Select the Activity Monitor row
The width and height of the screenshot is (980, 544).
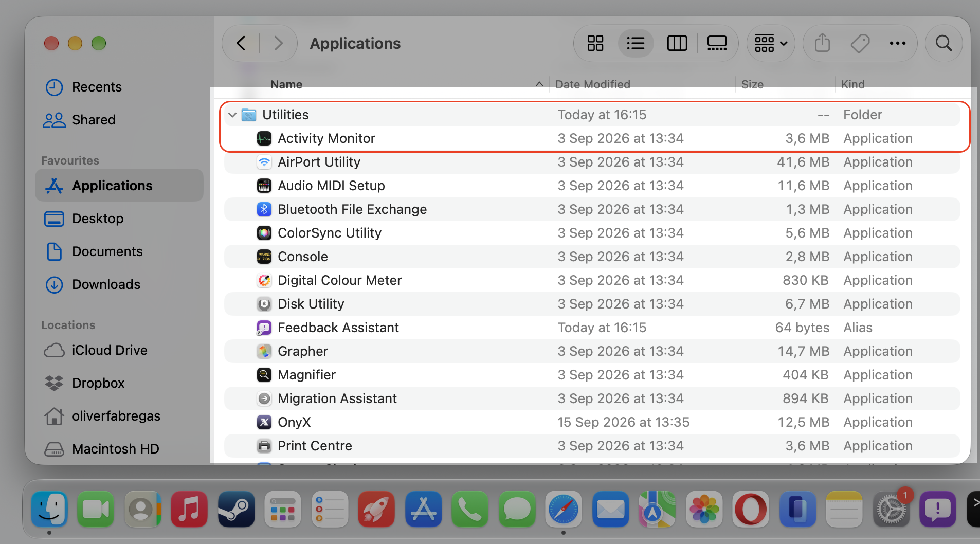click(x=592, y=138)
